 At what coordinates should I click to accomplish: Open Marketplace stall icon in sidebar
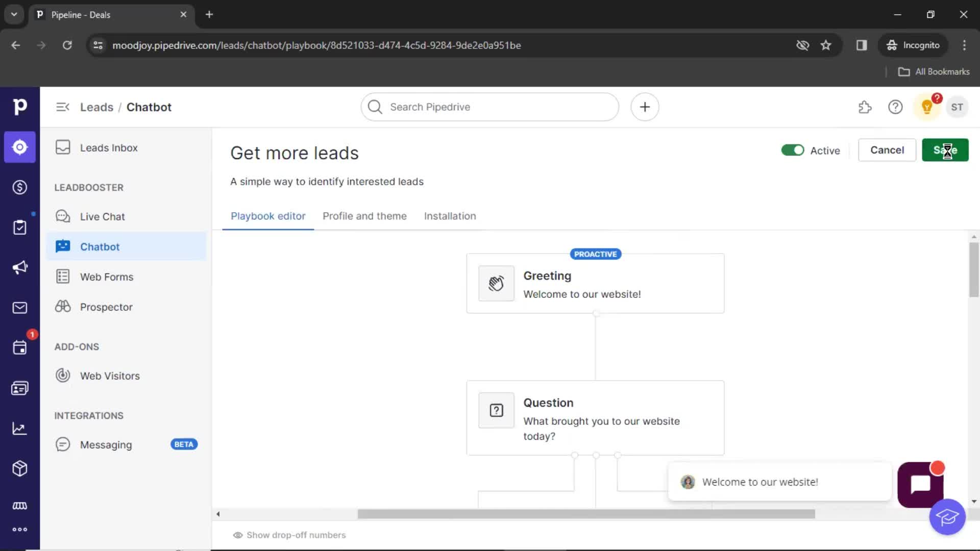(19, 506)
